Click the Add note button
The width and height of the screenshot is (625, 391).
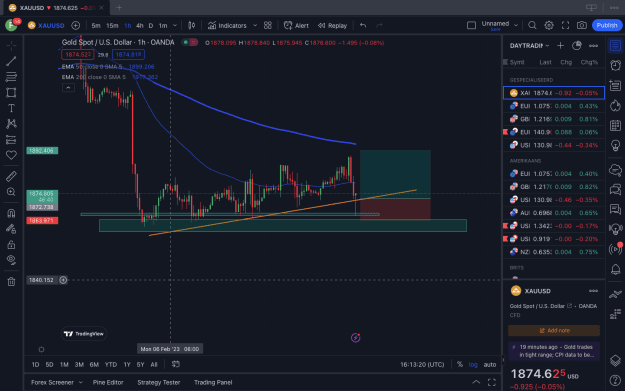pyautogui.click(x=554, y=330)
